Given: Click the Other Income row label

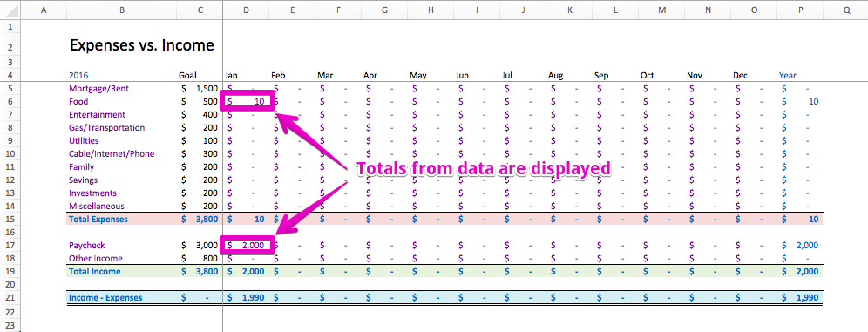Looking at the screenshot, I should point(96,259).
